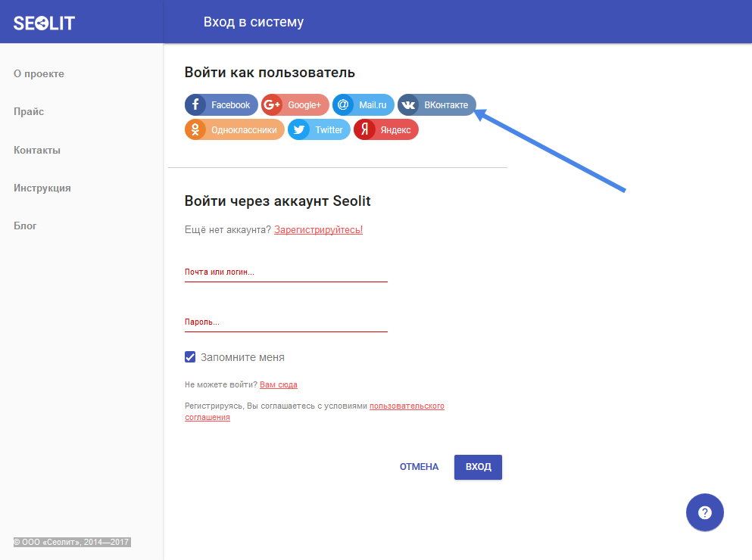The height and width of the screenshot is (560, 752).
Task: Click the ОТМЕНА button
Action: tap(419, 467)
